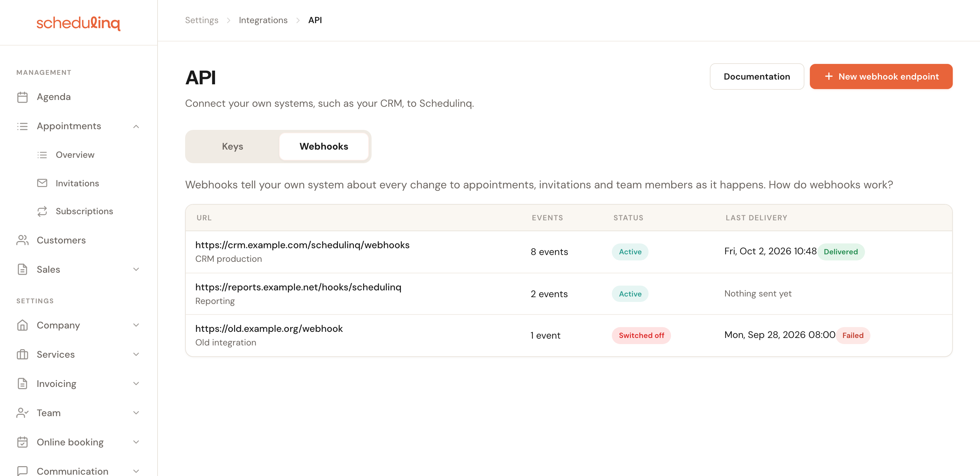This screenshot has width=980, height=476.
Task: Click the Online booking calendar-check icon
Action: click(x=22, y=442)
